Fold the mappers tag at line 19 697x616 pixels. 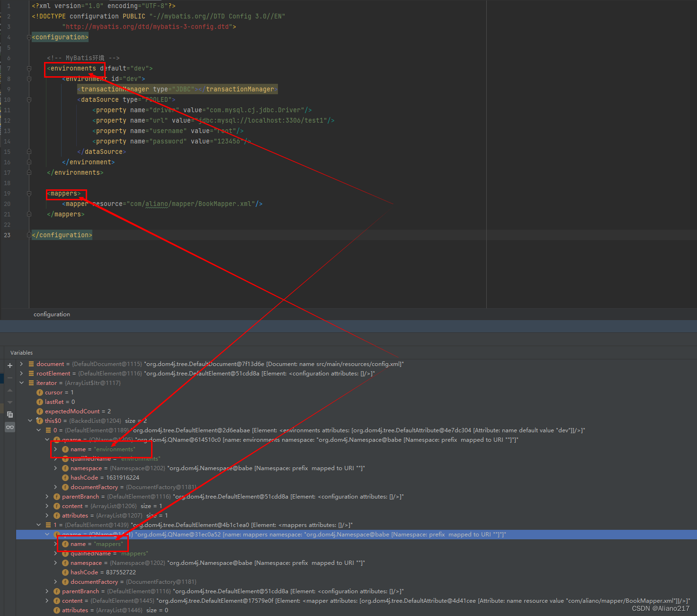pyautogui.click(x=29, y=194)
